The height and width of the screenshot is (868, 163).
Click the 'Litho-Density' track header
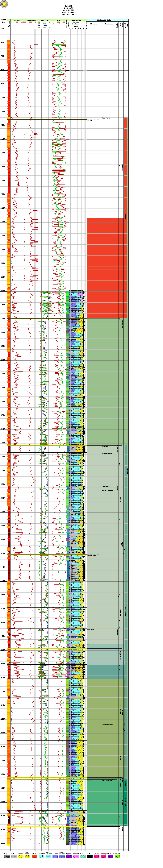tap(45, 20)
